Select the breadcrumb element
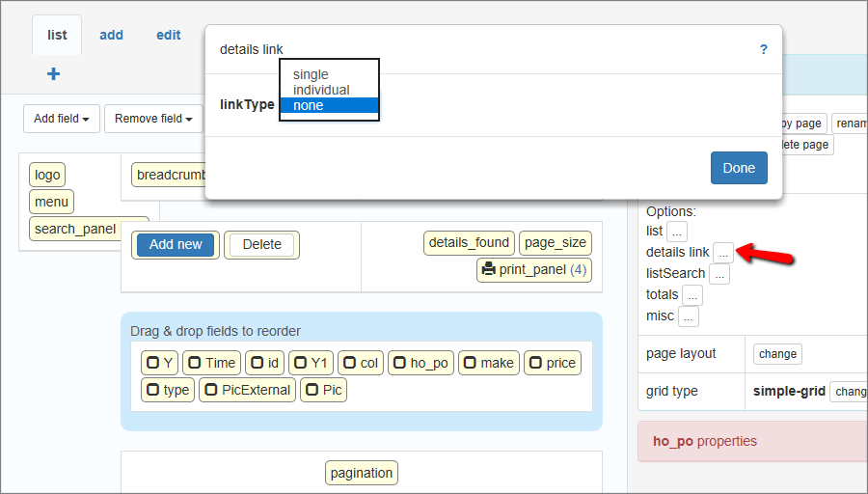The image size is (868, 494). (169, 175)
